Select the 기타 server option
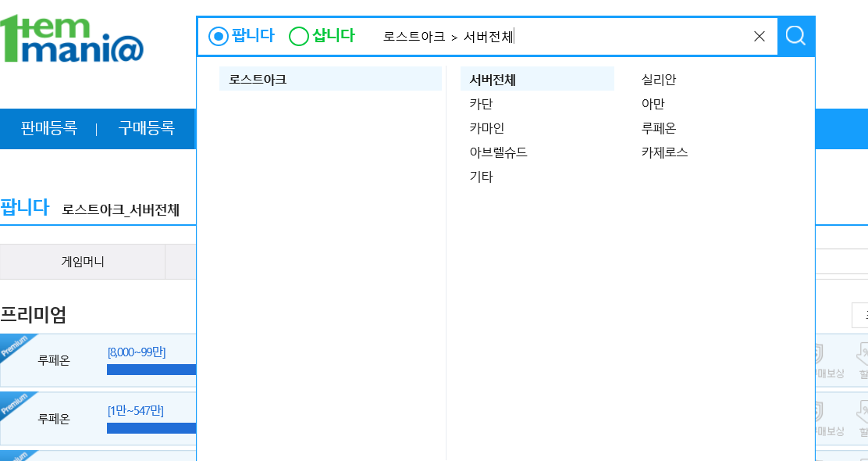Image resolution: width=868 pixels, height=461 pixels. coord(481,177)
